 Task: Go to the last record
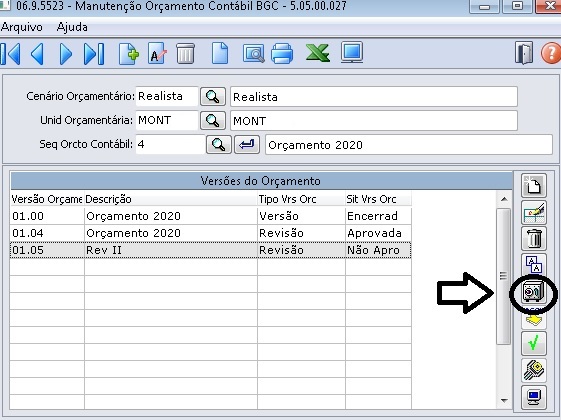[94, 54]
